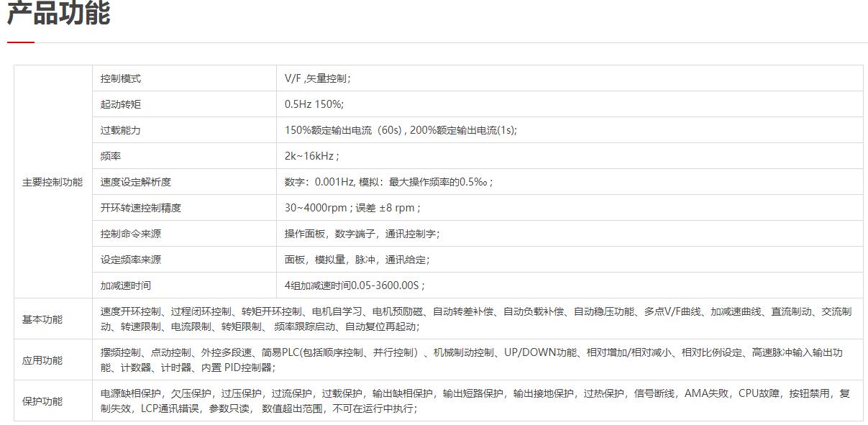The height and width of the screenshot is (425, 868).
Task: Click the 应用功能 category cell
Action: 42,360
